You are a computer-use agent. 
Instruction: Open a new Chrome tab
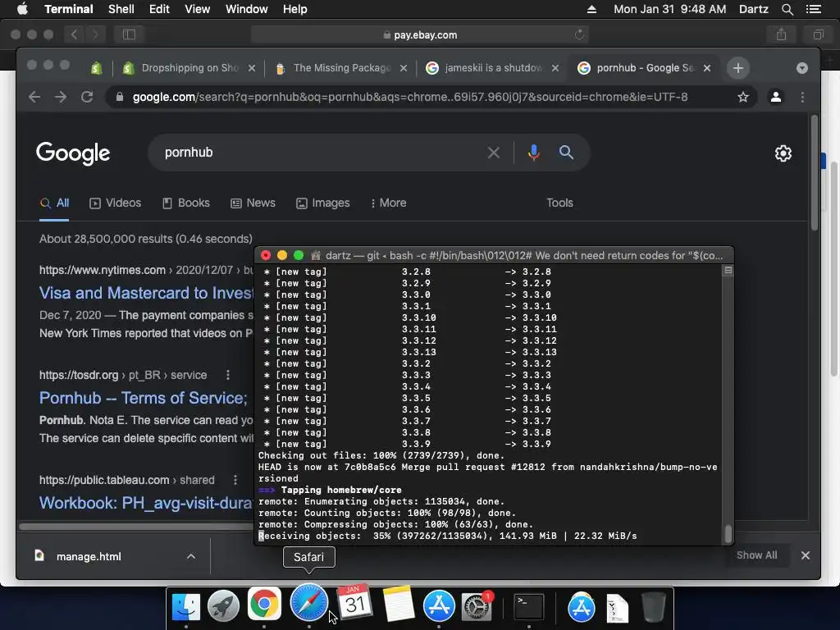coord(738,68)
